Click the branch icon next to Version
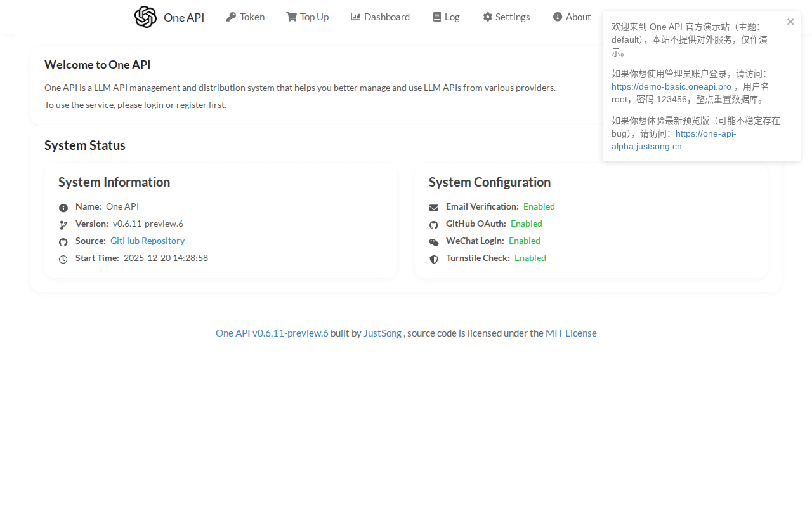The image size is (812, 508). (x=62, y=225)
